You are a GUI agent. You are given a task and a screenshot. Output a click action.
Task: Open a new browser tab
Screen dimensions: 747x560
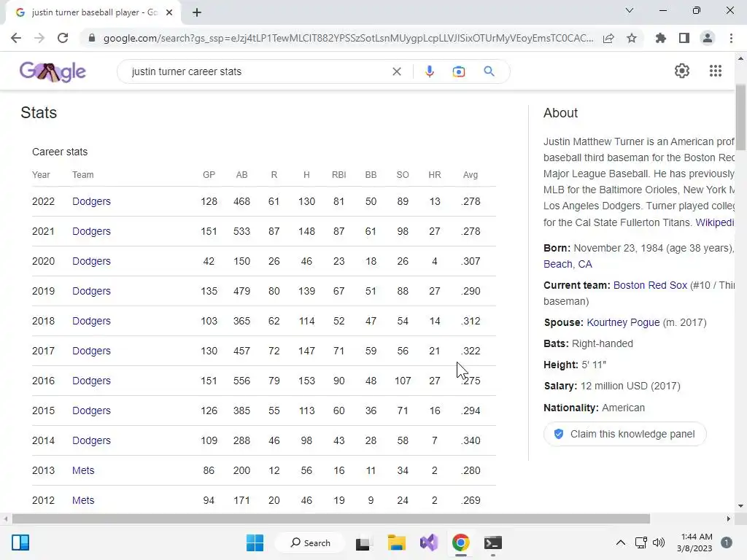197,12
